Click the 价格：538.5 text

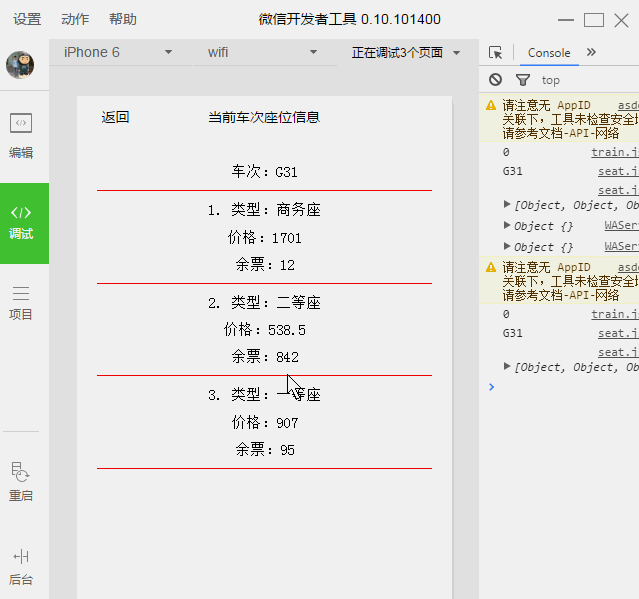(264, 330)
